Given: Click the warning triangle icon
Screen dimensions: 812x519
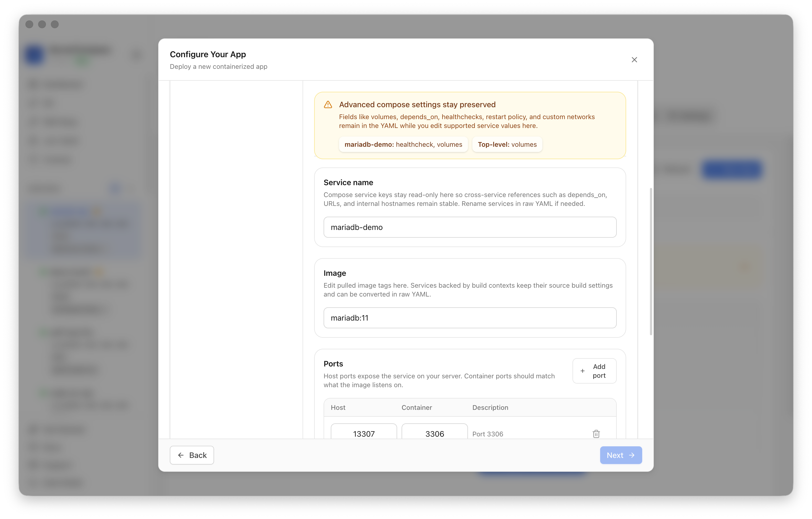Looking at the screenshot, I should pos(328,104).
